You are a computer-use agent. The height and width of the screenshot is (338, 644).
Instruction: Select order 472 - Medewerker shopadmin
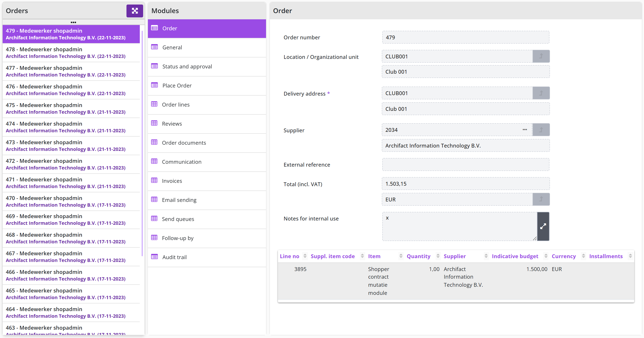pyautogui.click(x=71, y=164)
